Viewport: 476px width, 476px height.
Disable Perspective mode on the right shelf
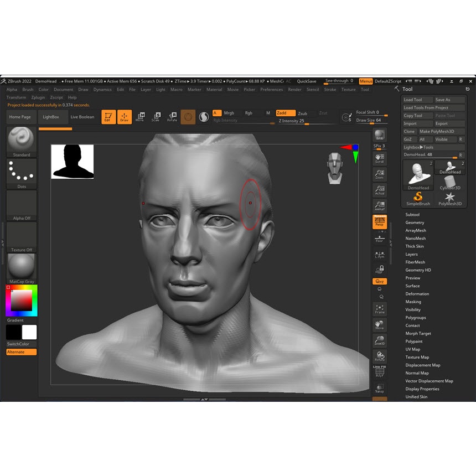coord(380,221)
